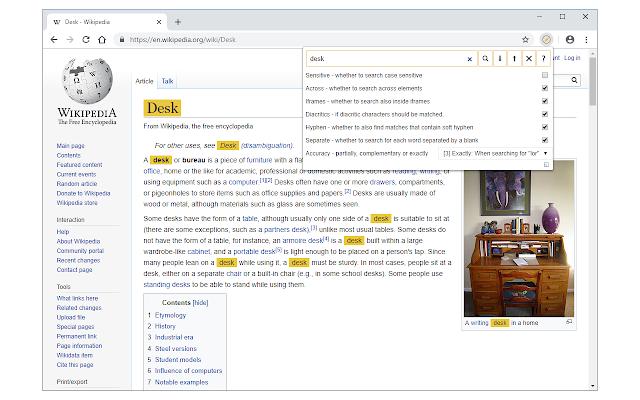Click the resize grip of the find panel
This screenshot has height=400, width=640.
point(546,164)
